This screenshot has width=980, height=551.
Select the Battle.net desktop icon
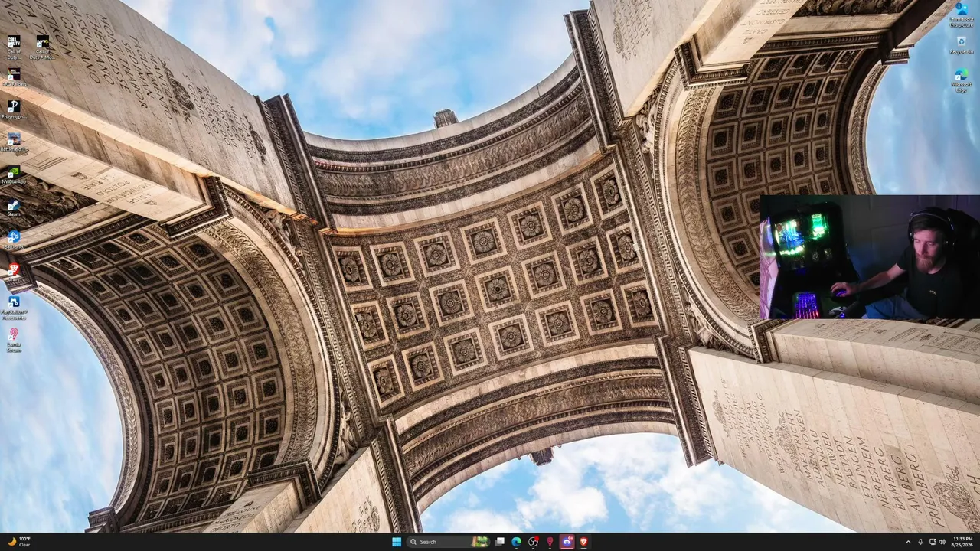point(14,240)
